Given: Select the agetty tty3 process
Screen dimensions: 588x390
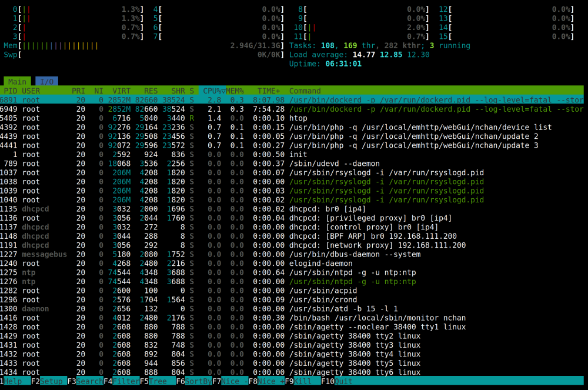Looking at the screenshot, I should tap(292, 345).
